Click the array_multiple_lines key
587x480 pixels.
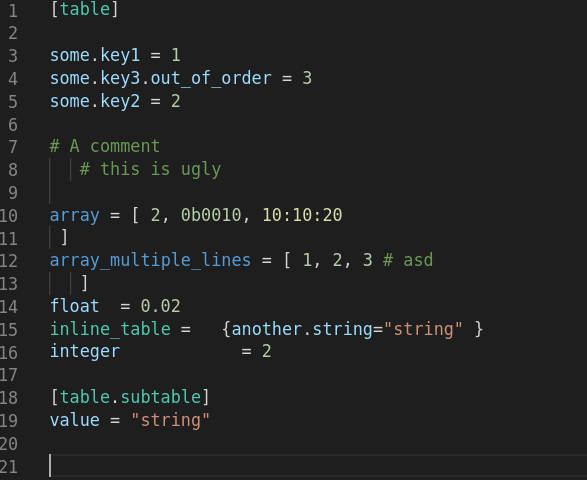[150, 261]
